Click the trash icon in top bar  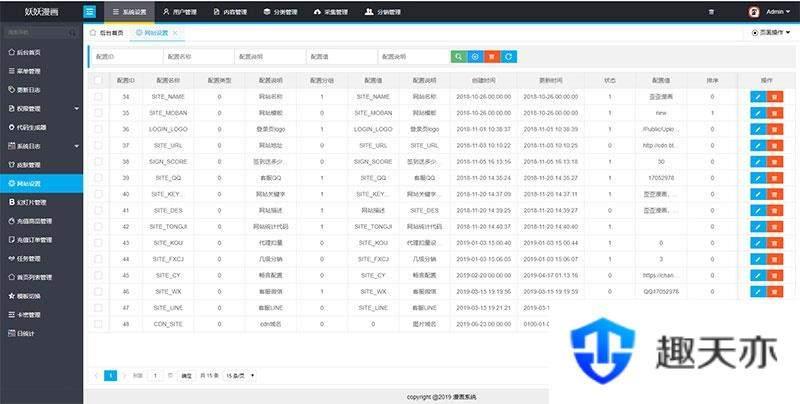click(x=711, y=12)
